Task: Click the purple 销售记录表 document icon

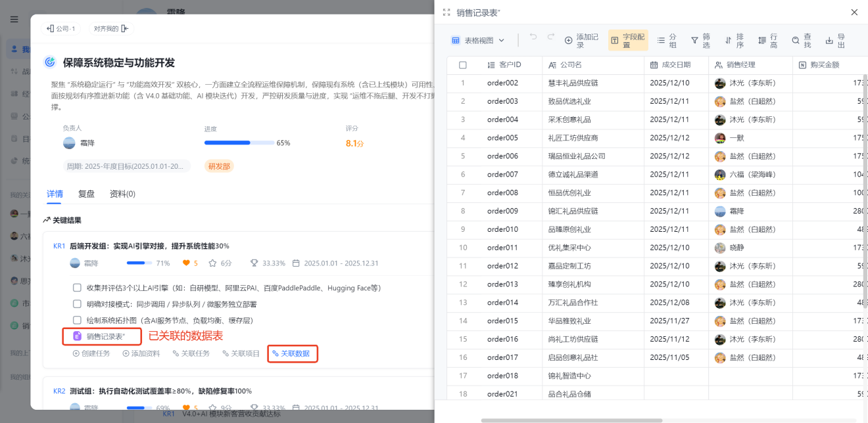Action: click(78, 336)
